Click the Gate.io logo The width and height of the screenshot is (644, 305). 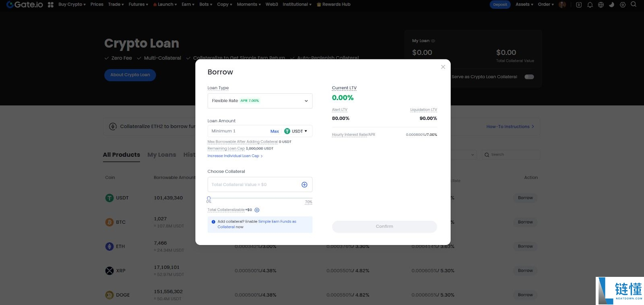point(25,4)
